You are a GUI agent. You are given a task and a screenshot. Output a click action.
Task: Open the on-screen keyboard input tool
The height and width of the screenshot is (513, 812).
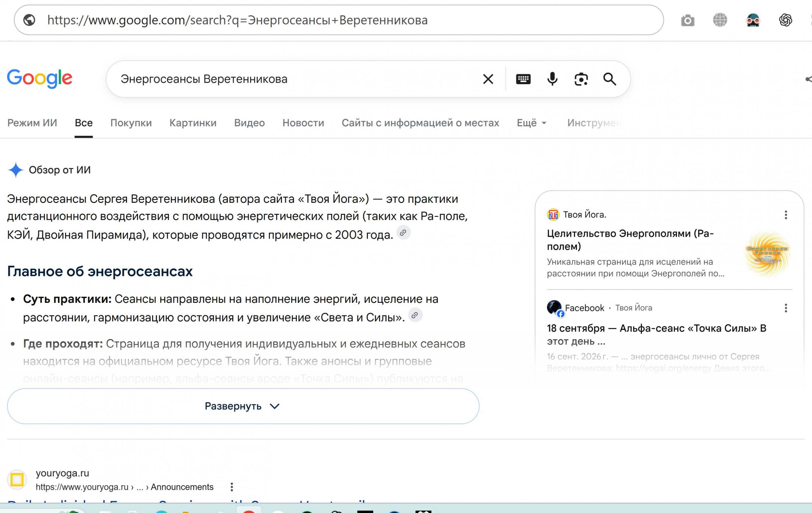click(x=523, y=79)
